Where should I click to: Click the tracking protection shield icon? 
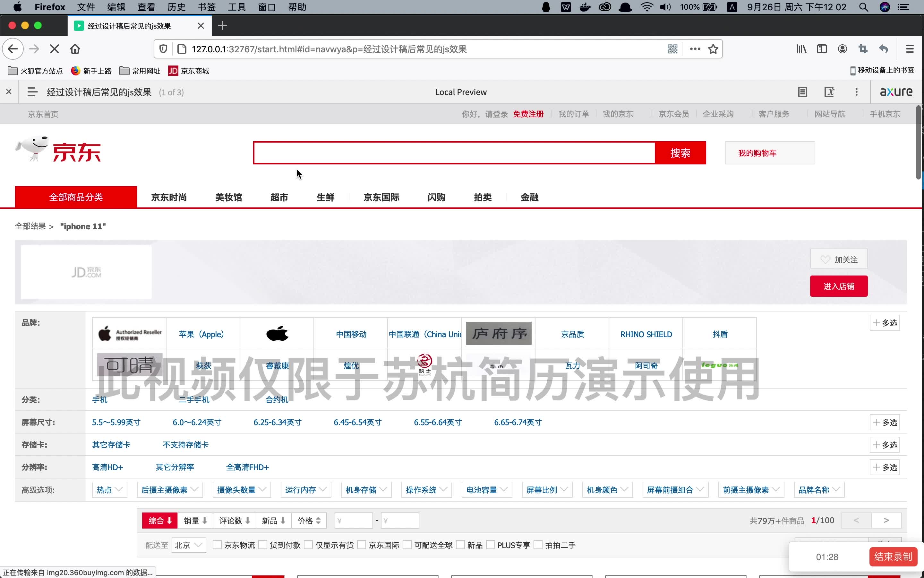click(163, 49)
